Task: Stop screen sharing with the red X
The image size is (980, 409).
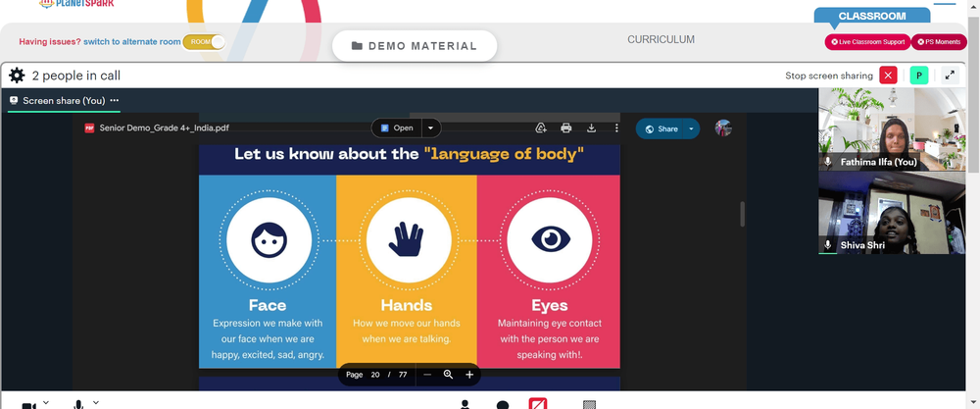Action: point(888,76)
